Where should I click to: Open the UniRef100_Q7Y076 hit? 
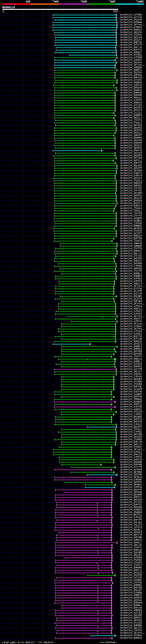[x=131, y=17]
